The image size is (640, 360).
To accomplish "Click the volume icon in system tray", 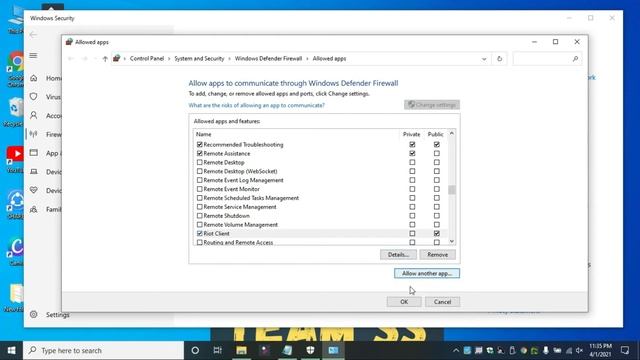I will click(x=579, y=351).
